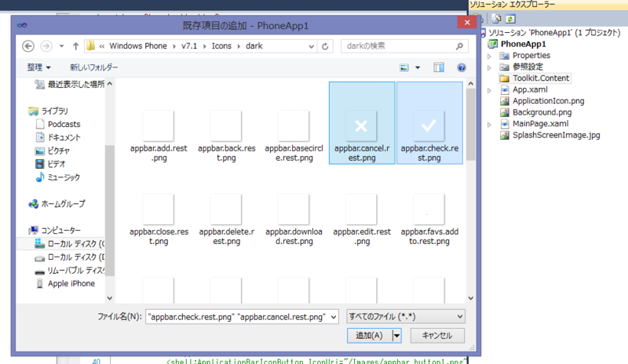
Task: Expand MainPage.xaml node in Solution Explorer
Action: click(x=489, y=124)
